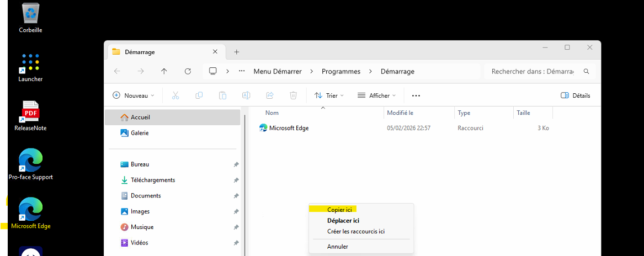Image resolution: width=644 pixels, height=256 pixels.
Task: Choose Déplacer ici in the context menu
Action: [361, 221]
